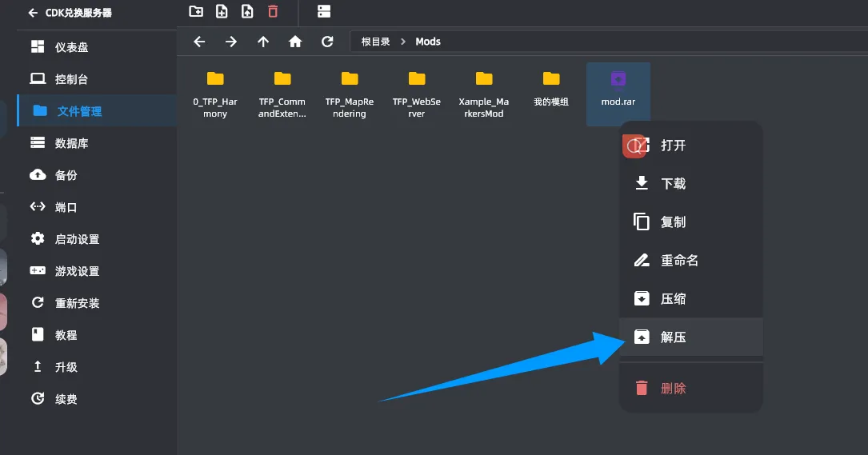
Task: Select the 0_TFP_Harmony folder
Action: click(214, 94)
